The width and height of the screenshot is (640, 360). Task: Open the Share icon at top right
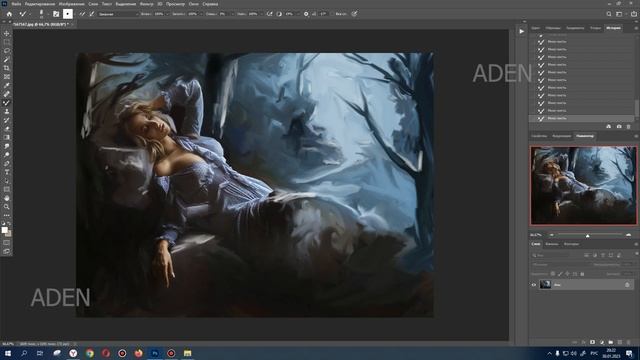click(x=633, y=14)
